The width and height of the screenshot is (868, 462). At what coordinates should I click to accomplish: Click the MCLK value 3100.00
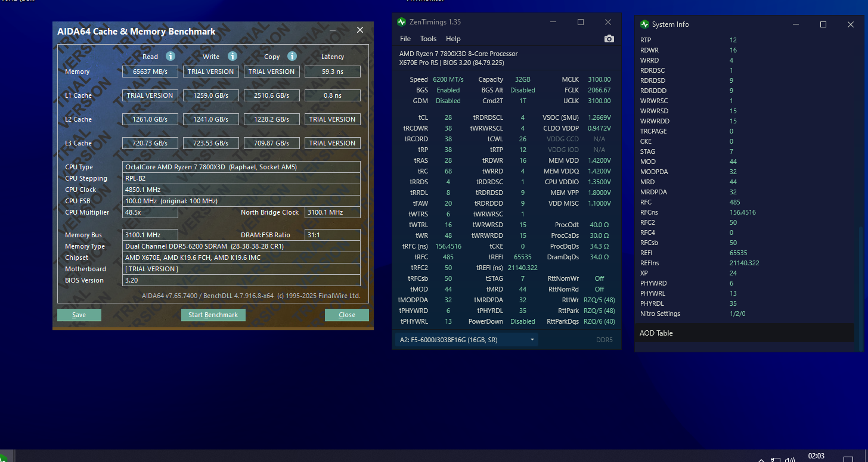(x=599, y=79)
